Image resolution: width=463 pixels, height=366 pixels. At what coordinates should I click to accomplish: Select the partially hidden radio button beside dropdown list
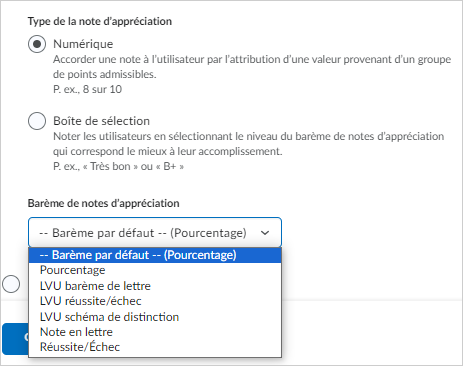(11, 284)
